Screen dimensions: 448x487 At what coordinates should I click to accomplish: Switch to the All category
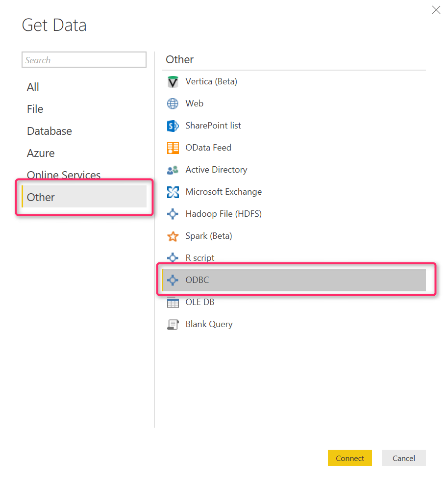(33, 87)
